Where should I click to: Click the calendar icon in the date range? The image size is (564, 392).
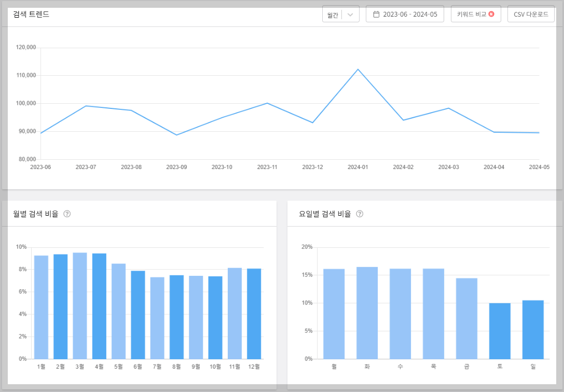[x=376, y=15]
